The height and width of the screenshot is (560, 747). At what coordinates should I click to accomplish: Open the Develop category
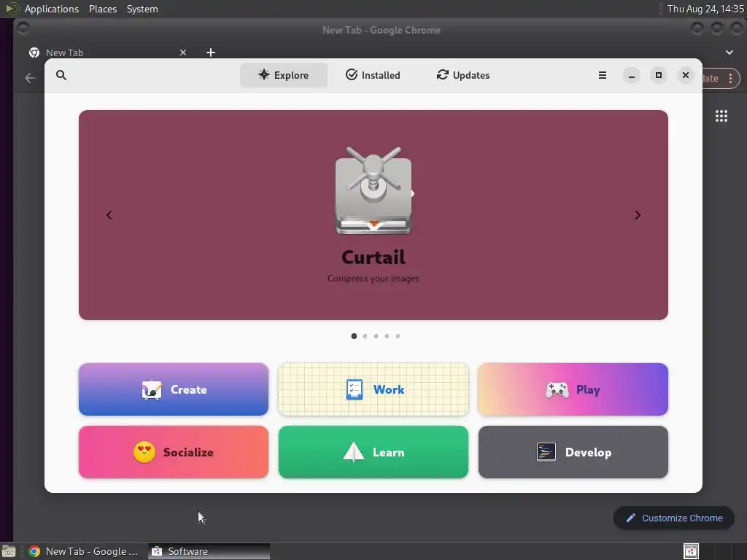(x=573, y=452)
